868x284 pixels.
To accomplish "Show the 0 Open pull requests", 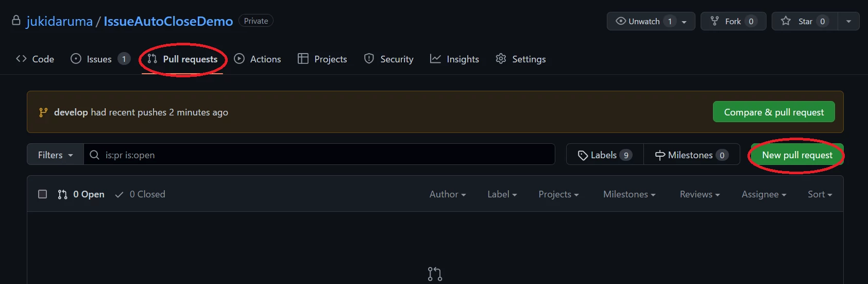I will click(81, 194).
